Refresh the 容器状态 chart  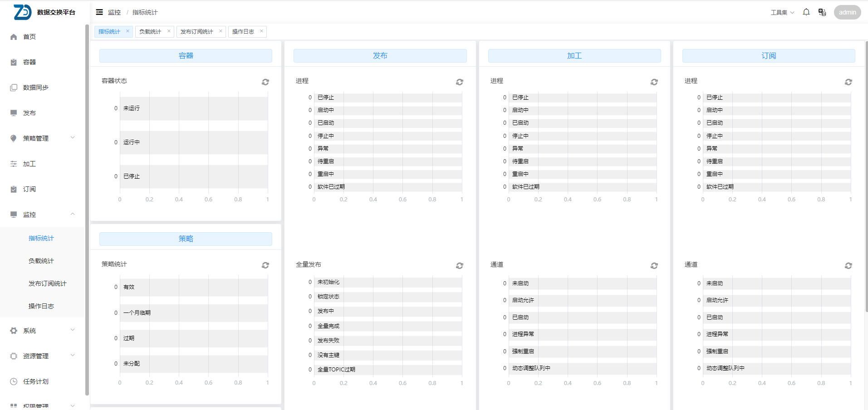265,82
